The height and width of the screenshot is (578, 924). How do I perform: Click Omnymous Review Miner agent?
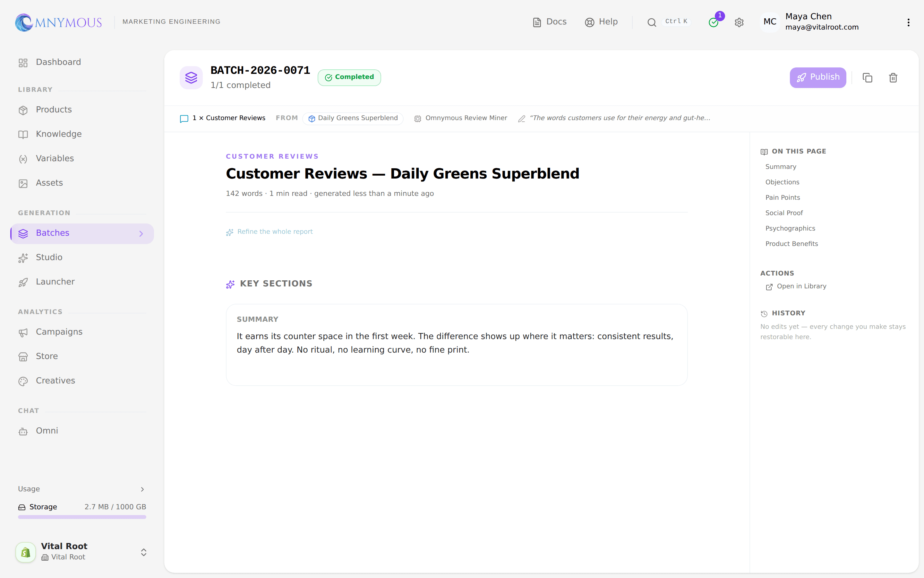click(x=461, y=118)
